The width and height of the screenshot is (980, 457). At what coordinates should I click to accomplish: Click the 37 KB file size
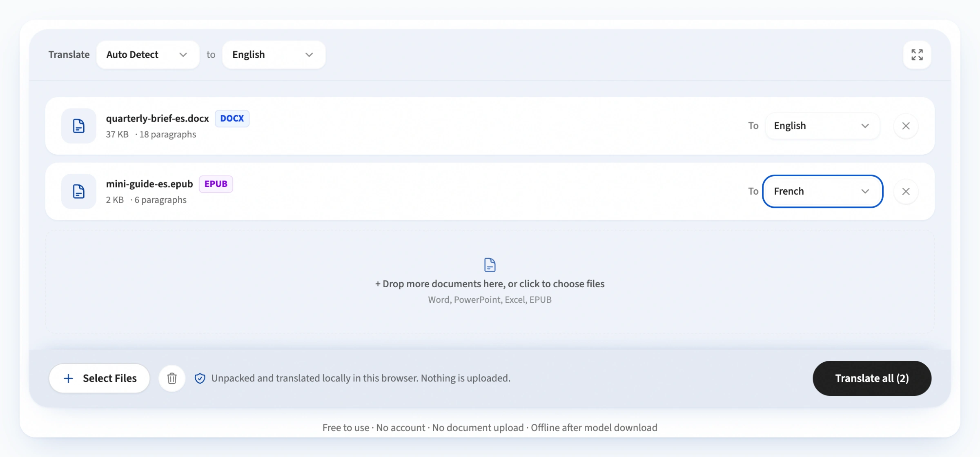tap(117, 134)
